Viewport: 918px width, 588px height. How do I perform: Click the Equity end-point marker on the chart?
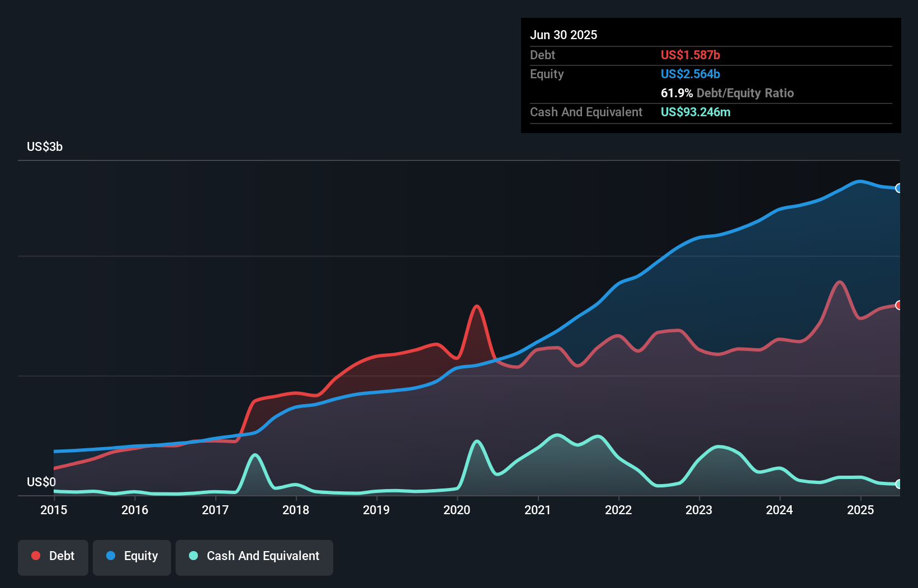coord(899,188)
